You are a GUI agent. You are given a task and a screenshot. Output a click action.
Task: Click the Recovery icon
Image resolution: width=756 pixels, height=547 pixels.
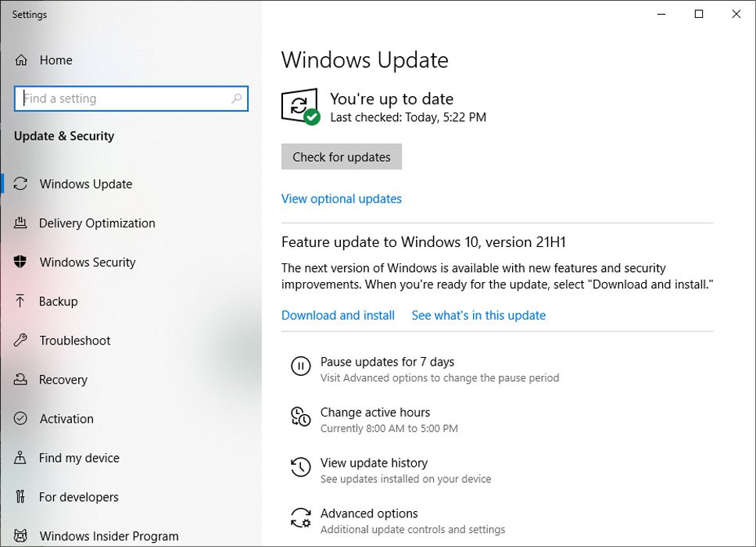(x=20, y=379)
